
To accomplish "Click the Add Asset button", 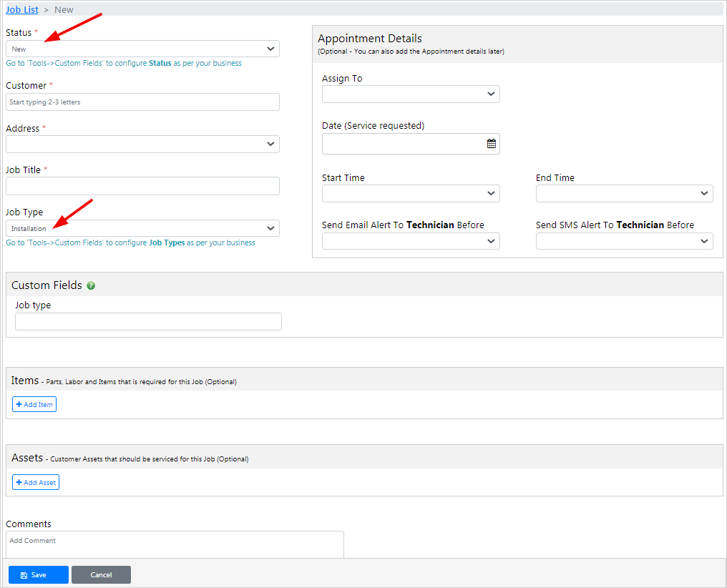I will click(36, 482).
